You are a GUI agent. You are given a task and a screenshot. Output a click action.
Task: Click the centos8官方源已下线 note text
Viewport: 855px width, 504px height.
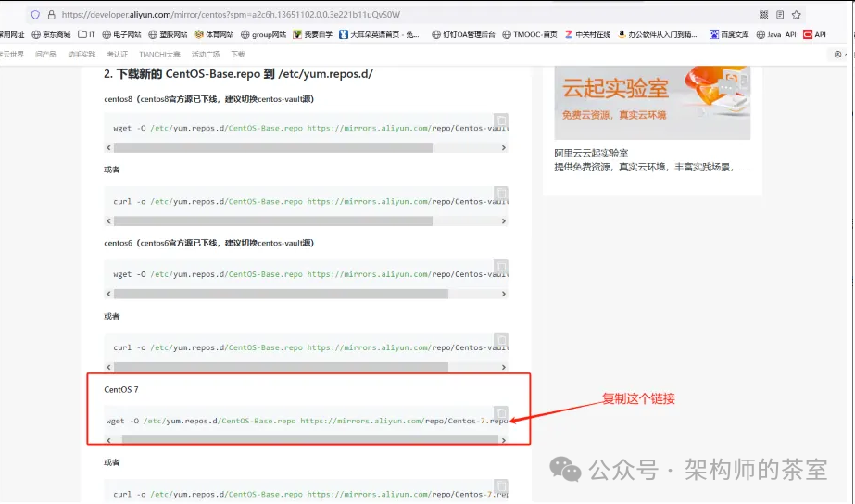coord(208,99)
